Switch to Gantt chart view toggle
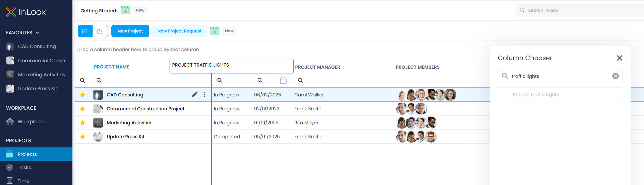This screenshot has width=644, height=185. (100, 31)
